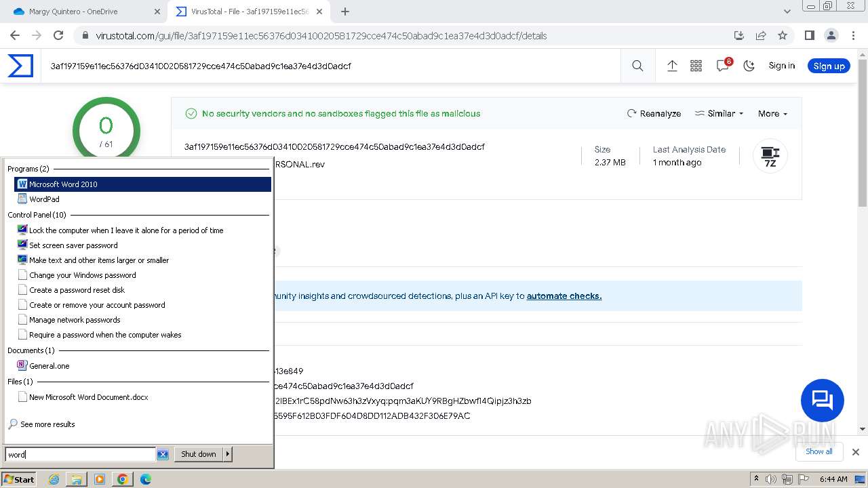Expand the Similar dropdown

719,114
